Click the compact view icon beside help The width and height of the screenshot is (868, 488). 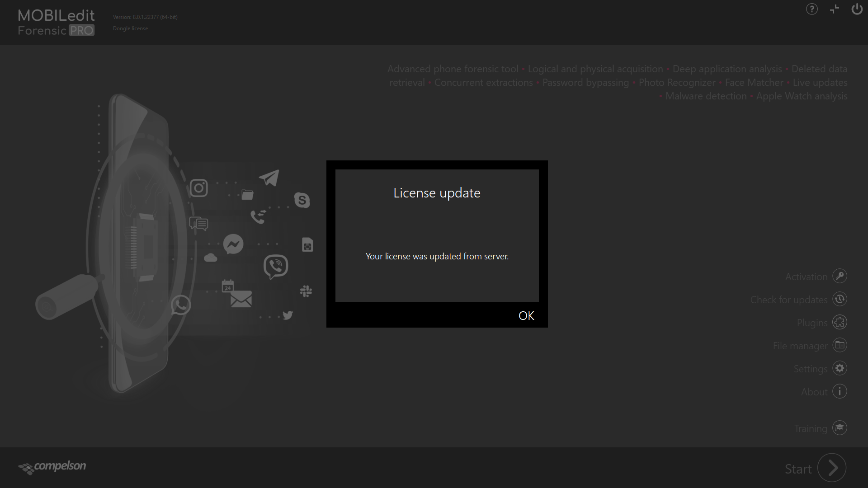click(834, 9)
